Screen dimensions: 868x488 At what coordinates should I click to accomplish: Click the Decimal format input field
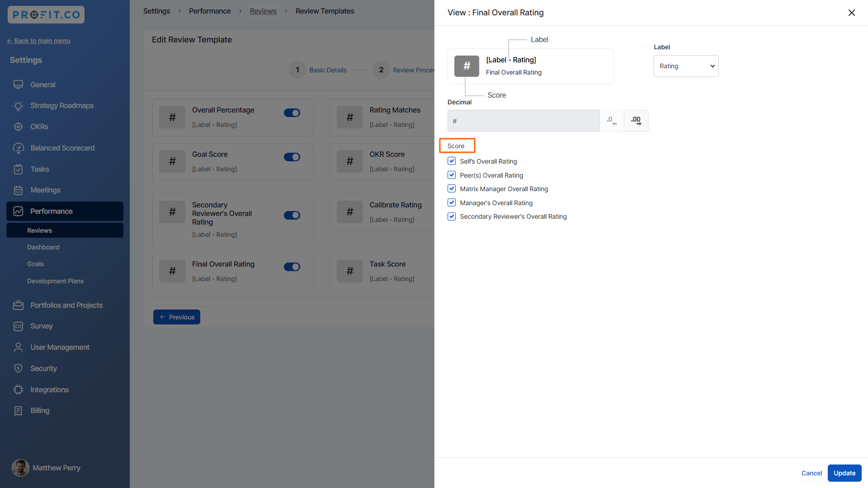[x=523, y=121]
